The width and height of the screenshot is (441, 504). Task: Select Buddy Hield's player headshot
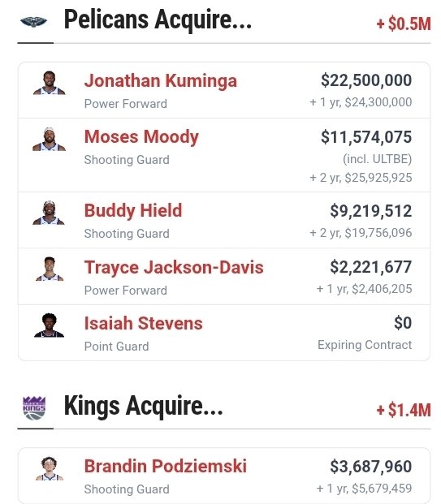[49, 213]
